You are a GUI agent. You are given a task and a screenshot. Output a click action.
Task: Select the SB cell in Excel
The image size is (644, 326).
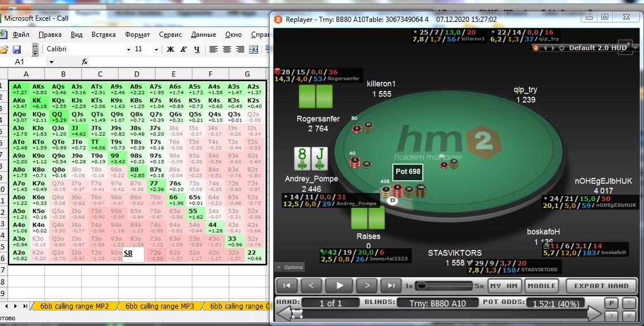tap(134, 255)
